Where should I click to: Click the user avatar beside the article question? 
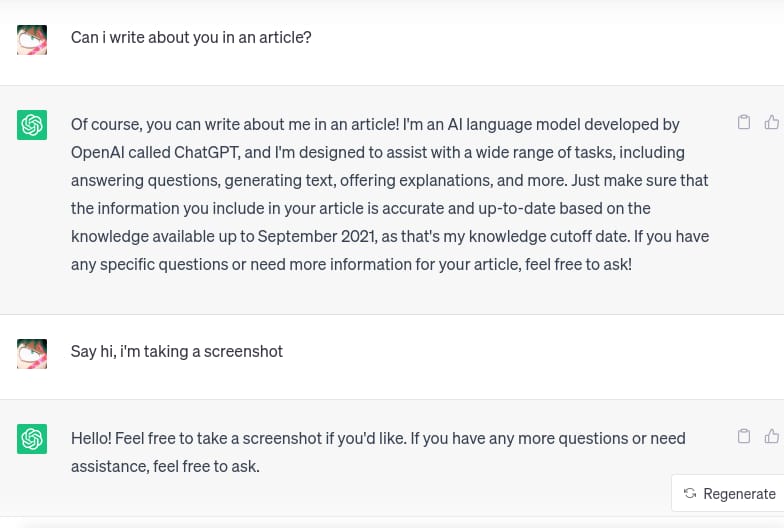[32, 39]
